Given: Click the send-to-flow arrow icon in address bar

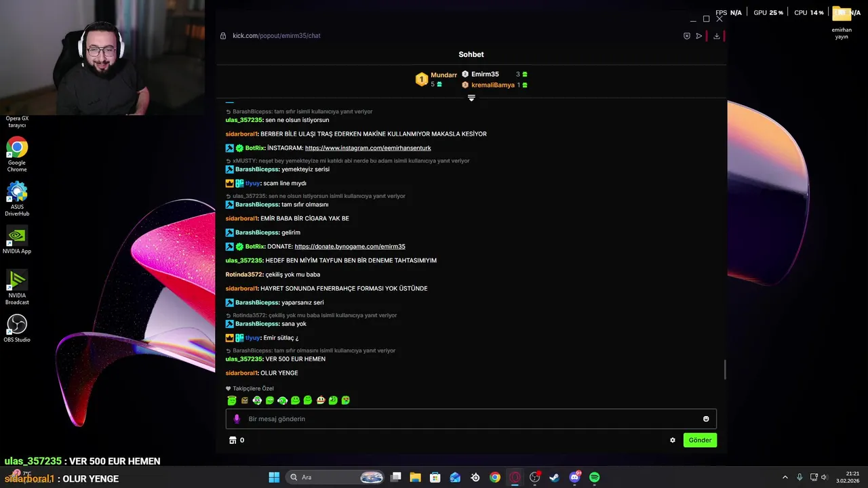Looking at the screenshot, I should tap(698, 36).
